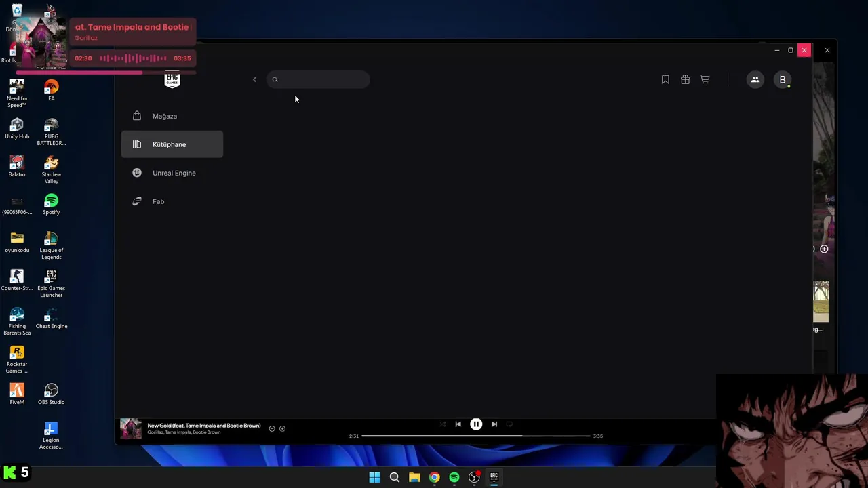Open Fishing Barents Sea desktop shortcut

tap(17, 321)
